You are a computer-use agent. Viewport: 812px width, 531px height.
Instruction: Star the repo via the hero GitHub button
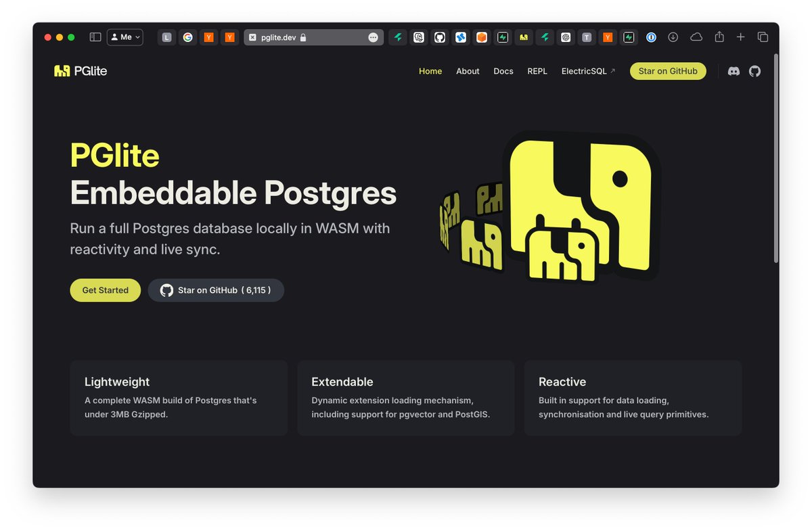tap(216, 290)
